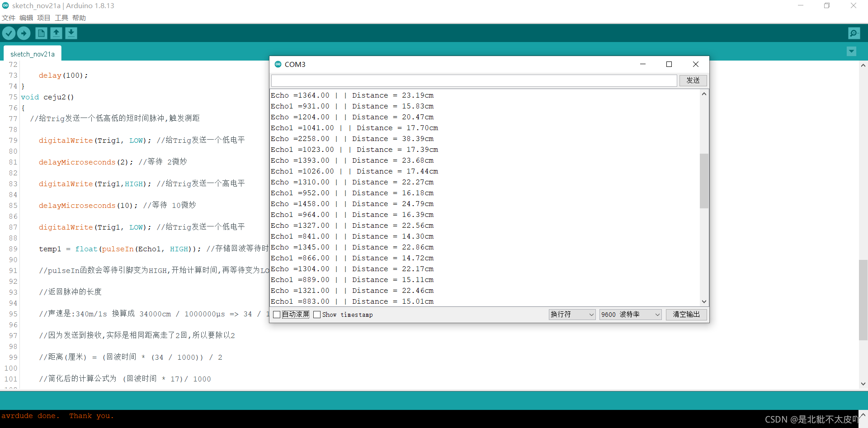Click the 清空输出 clear output button
868x428 pixels.
pyautogui.click(x=686, y=315)
